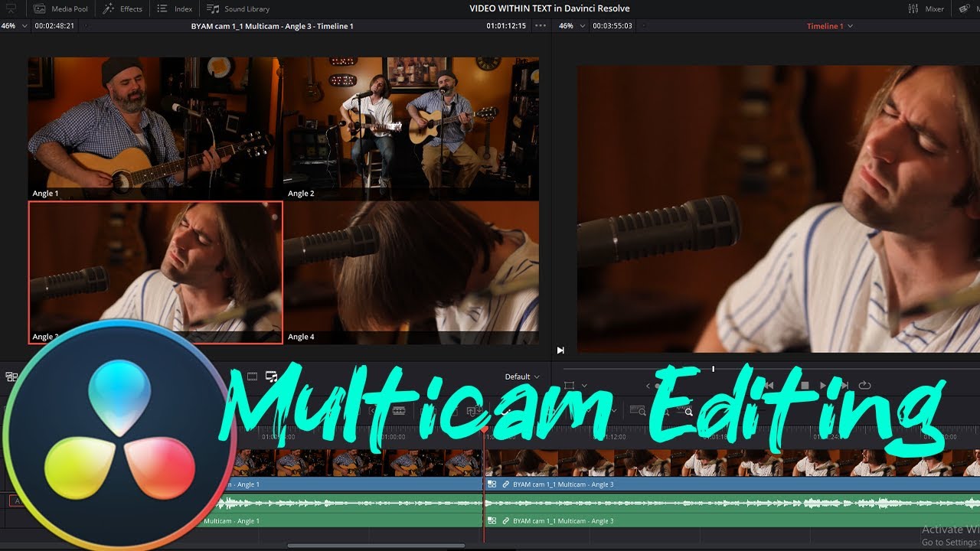The width and height of the screenshot is (980, 551).
Task: Click the timeline duration 00:03:55:03
Action: point(612,26)
